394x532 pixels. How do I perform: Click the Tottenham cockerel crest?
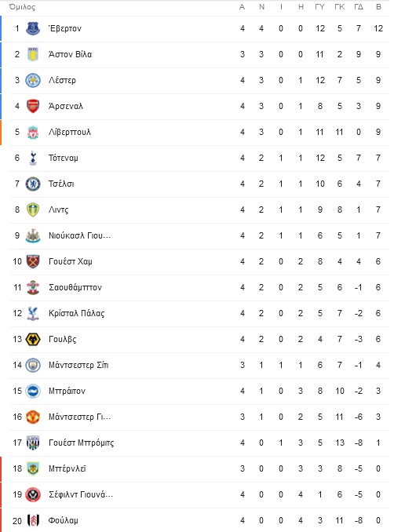point(33,158)
